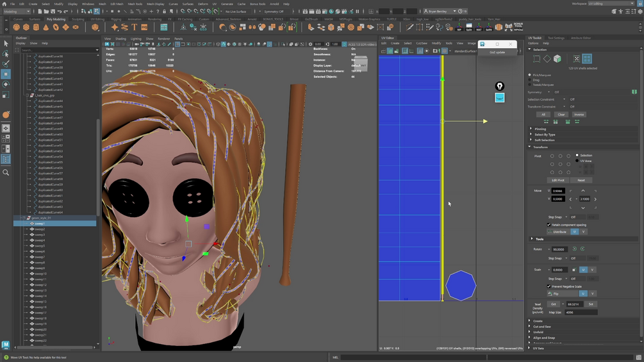Screen dimensions: 644x362
Task: Click the Inverse selection button
Action: 579,115
